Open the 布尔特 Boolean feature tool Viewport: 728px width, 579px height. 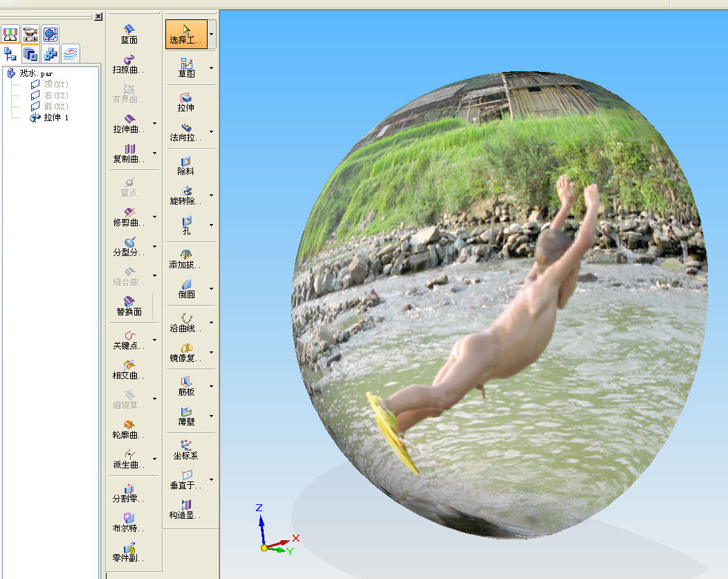tap(128, 523)
